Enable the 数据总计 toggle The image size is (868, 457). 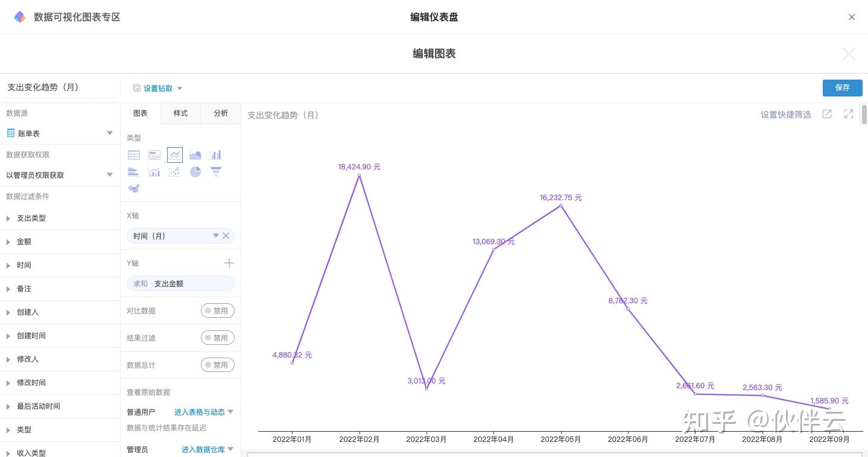pos(217,365)
